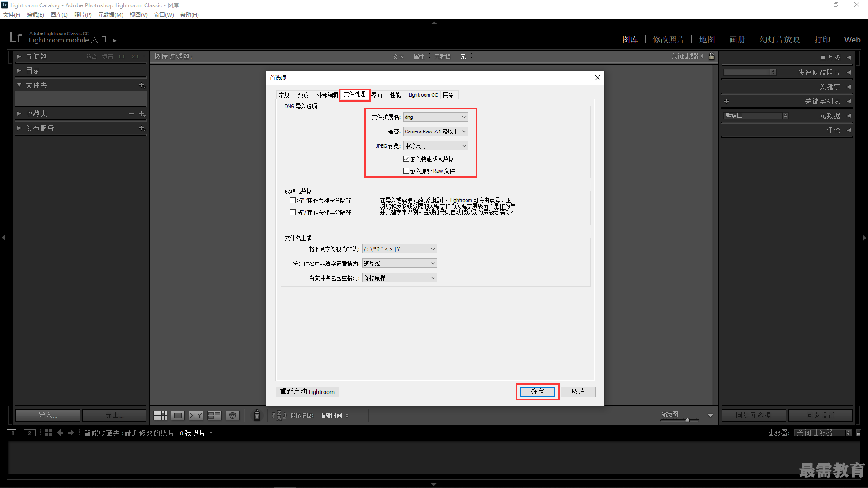Check period as keyword separator option
868x488 pixels.
click(292, 201)
